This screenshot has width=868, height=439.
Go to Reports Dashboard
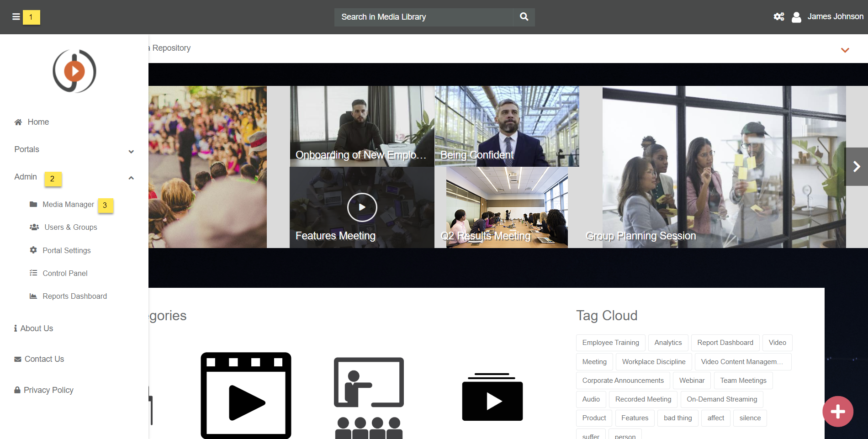click(x=74, y=296)
